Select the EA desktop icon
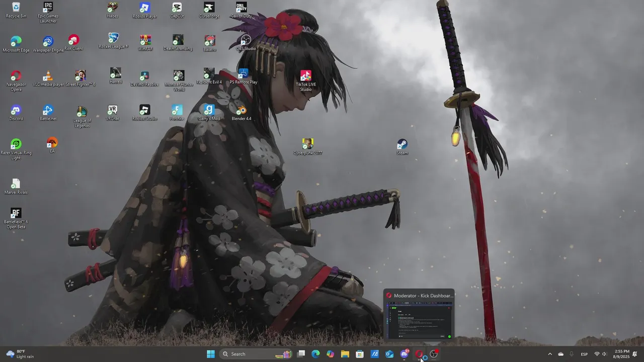Viewport: 644px width, 362px height. (x=52, y=145)
